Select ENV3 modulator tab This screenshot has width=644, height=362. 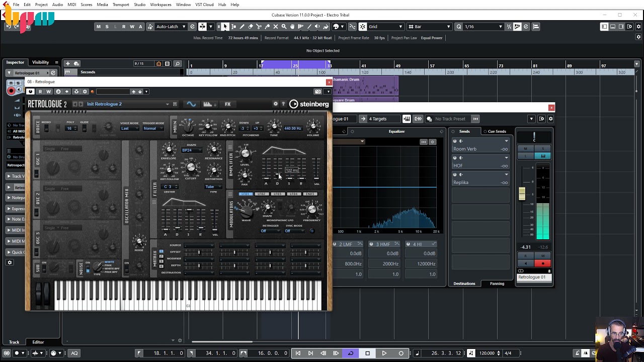tap(310, 194)
